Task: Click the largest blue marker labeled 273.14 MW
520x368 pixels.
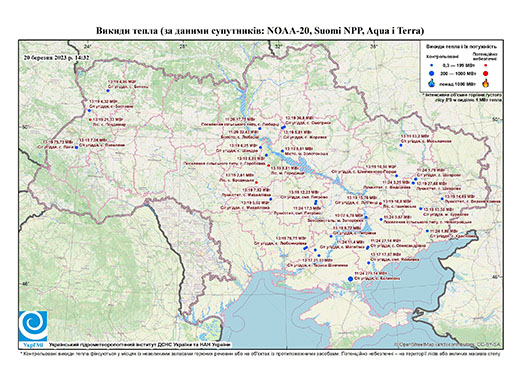Action: pyautogui.click(x=350, y=279)
